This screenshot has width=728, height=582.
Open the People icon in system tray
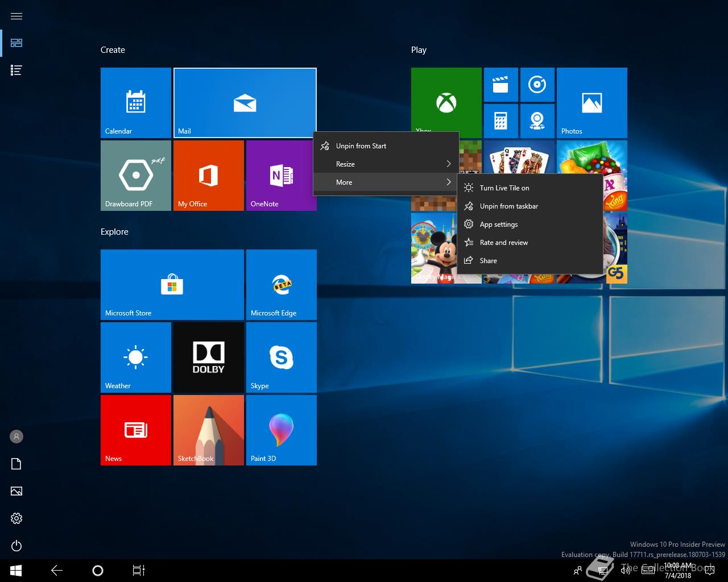tap(578, 571)
